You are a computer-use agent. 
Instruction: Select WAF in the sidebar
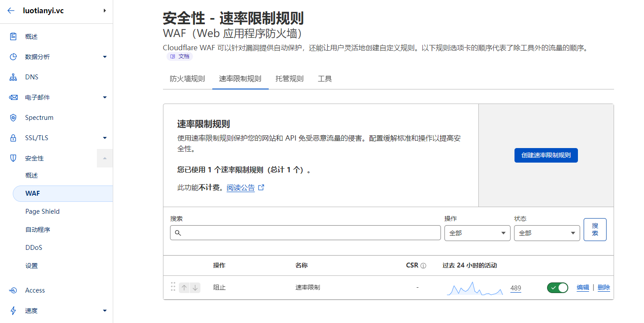[63, 193]
